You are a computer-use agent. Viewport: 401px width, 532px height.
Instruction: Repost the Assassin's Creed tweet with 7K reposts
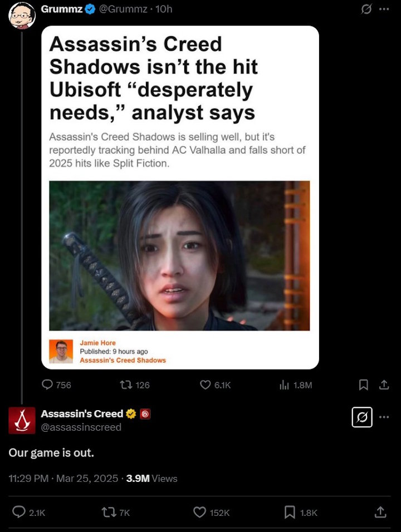109,512
